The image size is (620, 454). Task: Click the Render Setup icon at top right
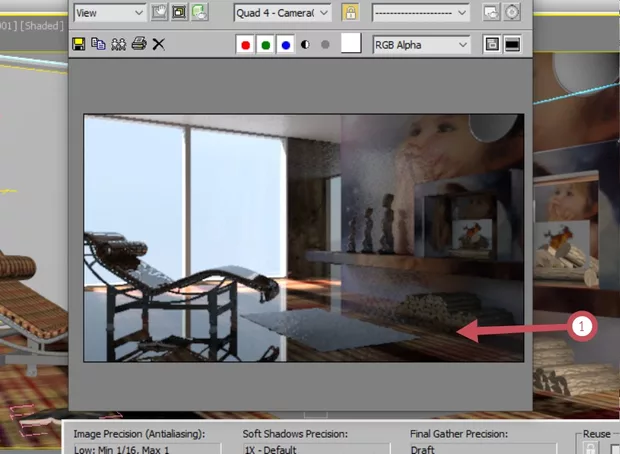pyautogui.click(x=491, y=13)
